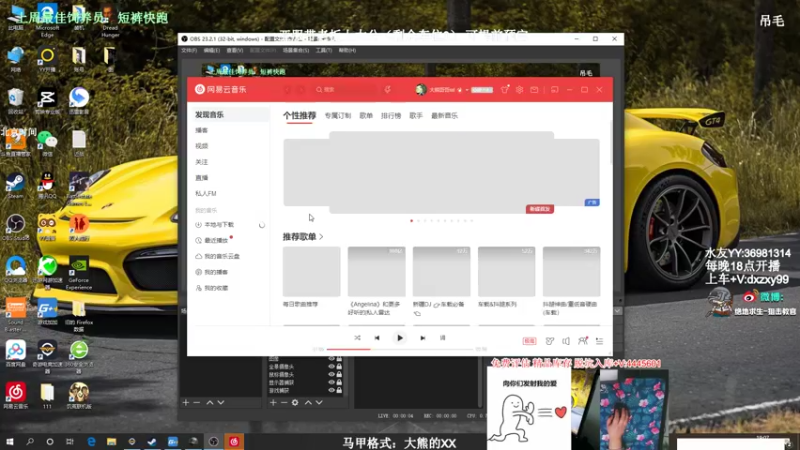This screenshot has width=800, height=450.
Task: Click the center banner carousel image
Action: point(441,172)
